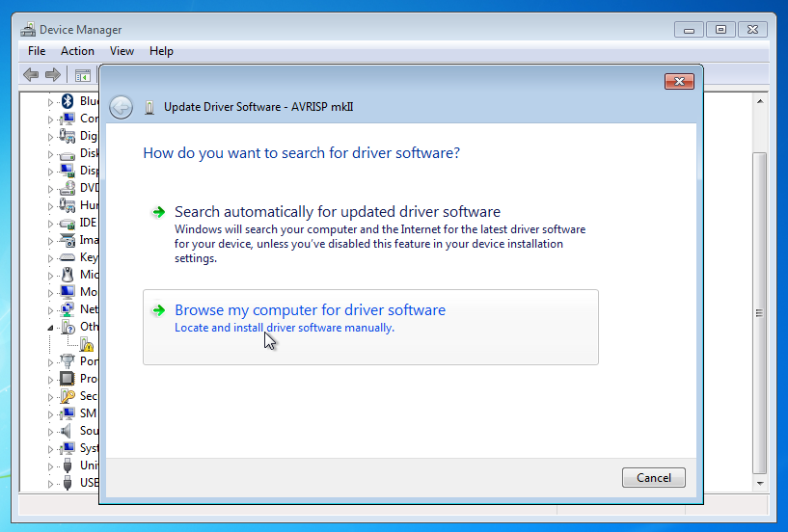The width and height of the screenshot is (788, 532).
Task: Click the Imaging devices camera icon
Action: pos(68,240)
